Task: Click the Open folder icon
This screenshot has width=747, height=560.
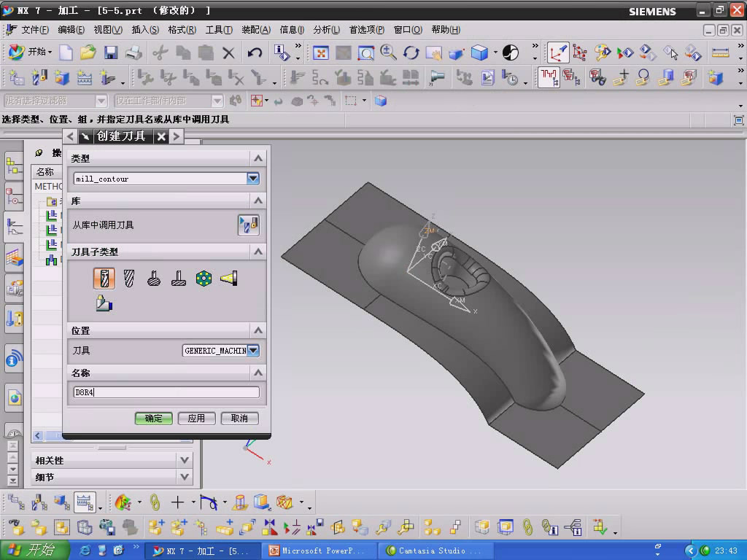Action: pyautogui.click(x=88, y=52)
